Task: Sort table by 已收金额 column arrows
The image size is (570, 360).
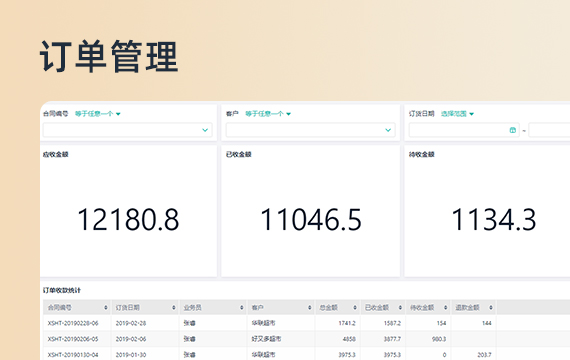Action: [400, 308]
